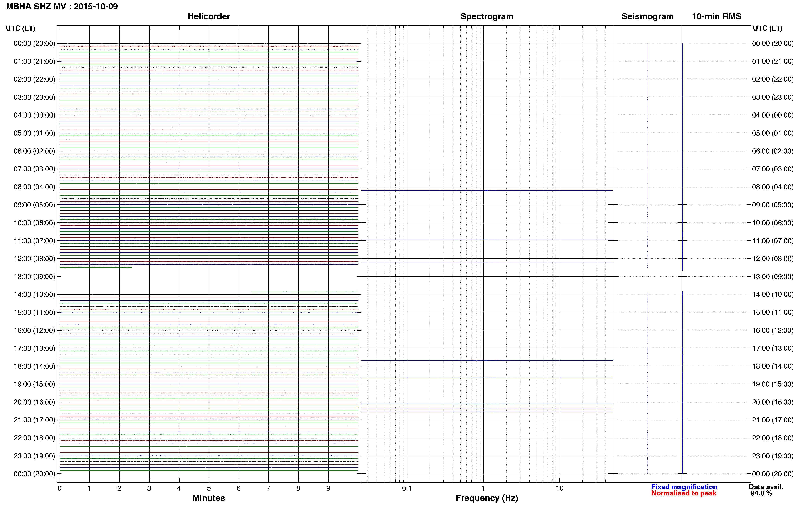Click the 'Helicorder' panel heading
This screenshot has height=508, width=812.
209,16
